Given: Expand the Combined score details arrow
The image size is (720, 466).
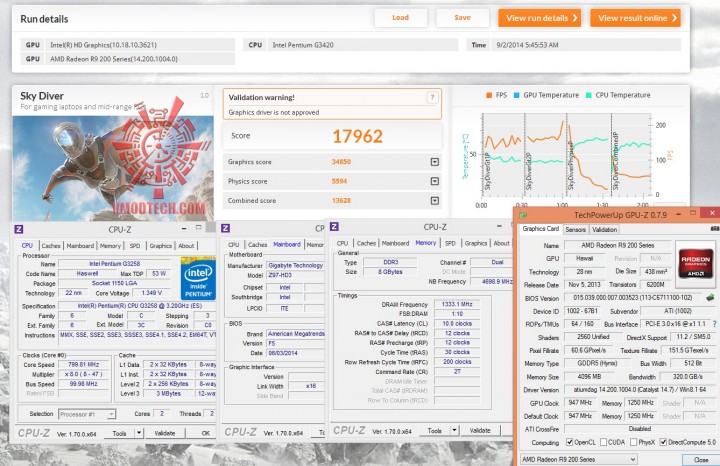Looking at the screenshot, I should [434, 201].
